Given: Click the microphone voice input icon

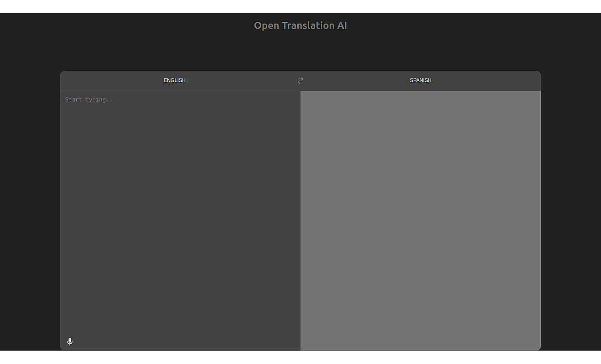Looking at the screenshot, I should (x=70, y=341).
